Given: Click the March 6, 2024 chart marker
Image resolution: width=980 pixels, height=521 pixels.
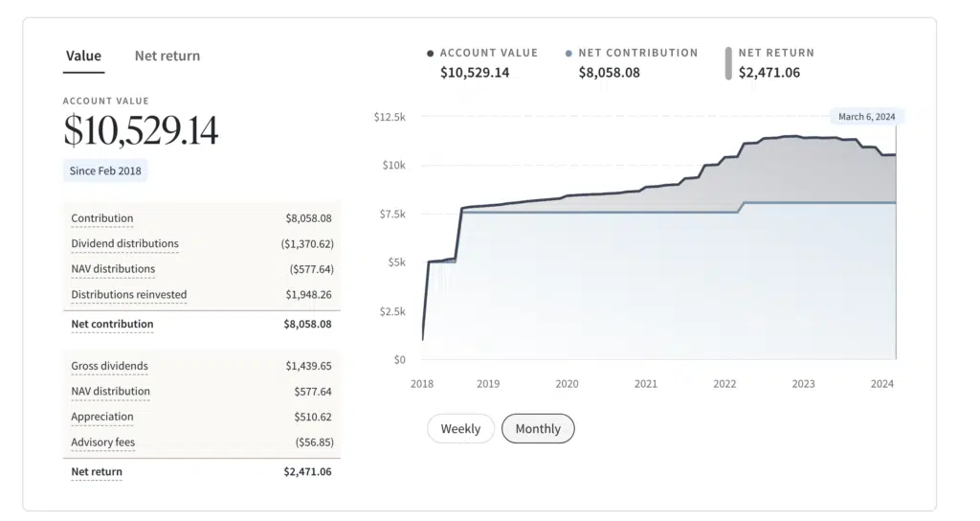Looking at the screenshot, I should pyautogui.click(x=866, y=117).
